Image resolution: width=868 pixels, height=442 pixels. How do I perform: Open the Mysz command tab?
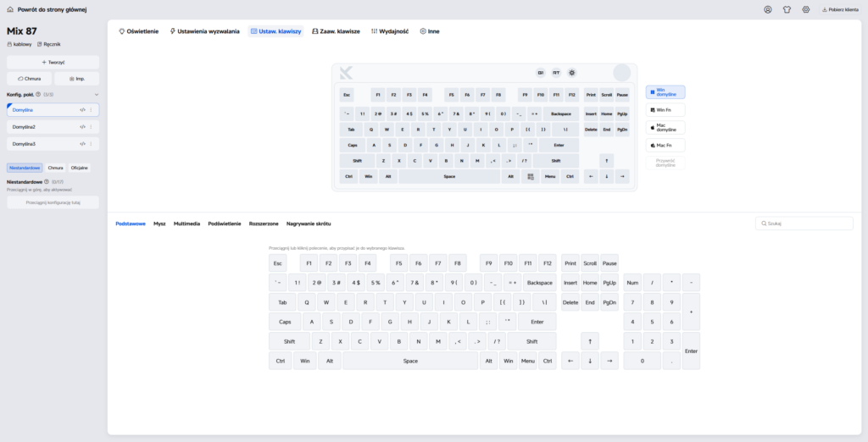(159, 224)
